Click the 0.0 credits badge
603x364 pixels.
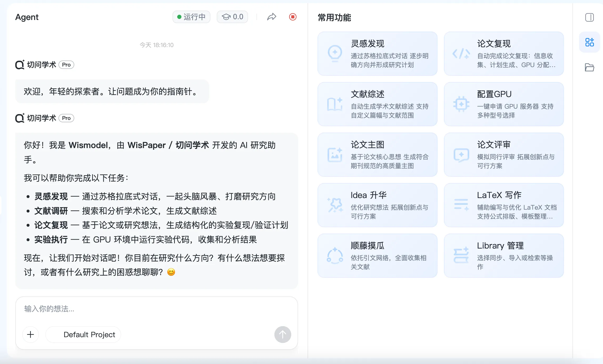coord(232,17)
